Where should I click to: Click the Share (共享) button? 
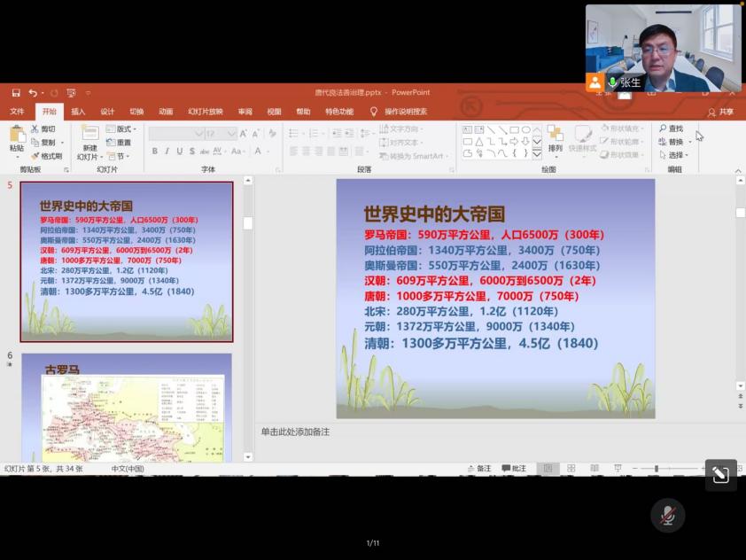(x=720, y=112)
